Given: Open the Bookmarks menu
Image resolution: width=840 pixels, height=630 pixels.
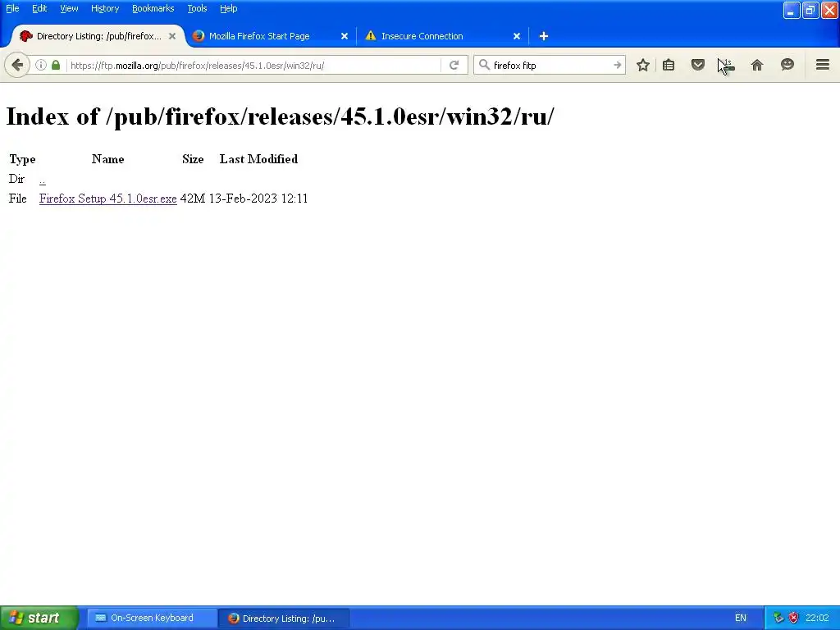Looking at the screenshot, I should pyautogui.click(x=153, y=8).
